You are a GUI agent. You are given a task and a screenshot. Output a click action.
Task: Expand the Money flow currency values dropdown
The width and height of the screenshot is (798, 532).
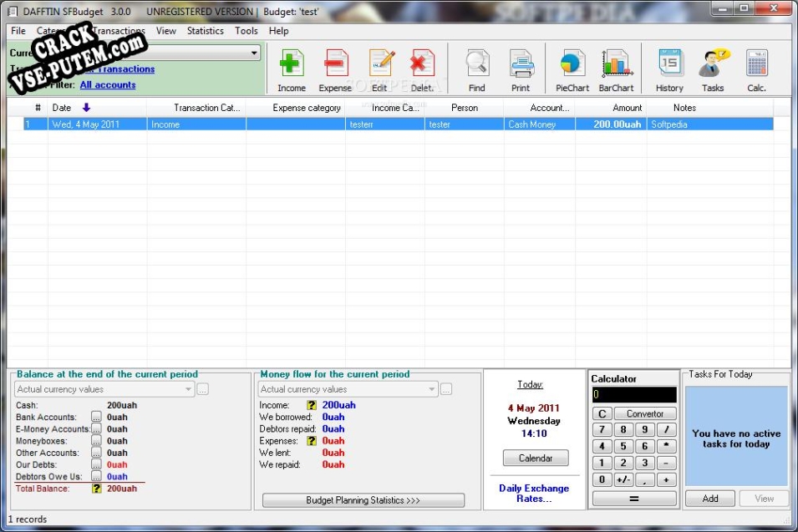431,389
